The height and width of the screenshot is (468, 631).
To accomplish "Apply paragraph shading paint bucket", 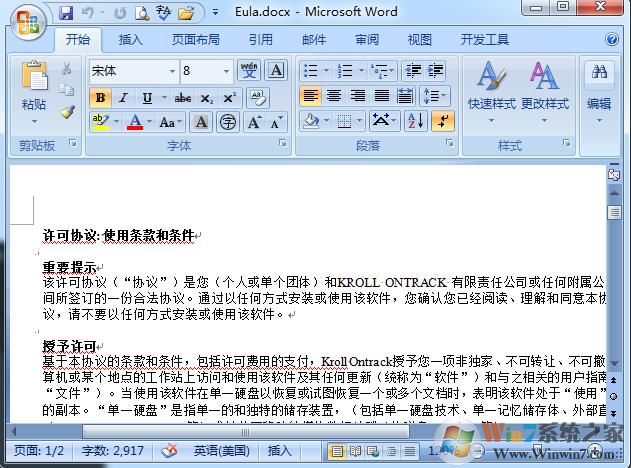I will 311,121.
